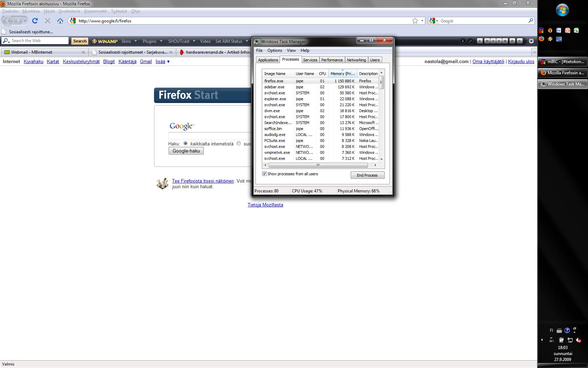The height and width of the screenshot is (368, 588).
Task: Open Winamp toolbar info button
Action: (x=463, y=41)
